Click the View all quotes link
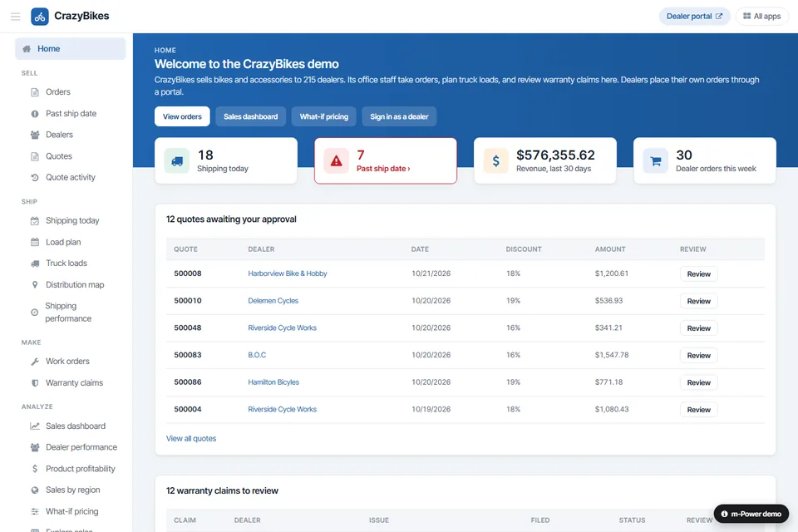This screenshot has width=798, height=532. pos(191,439)
